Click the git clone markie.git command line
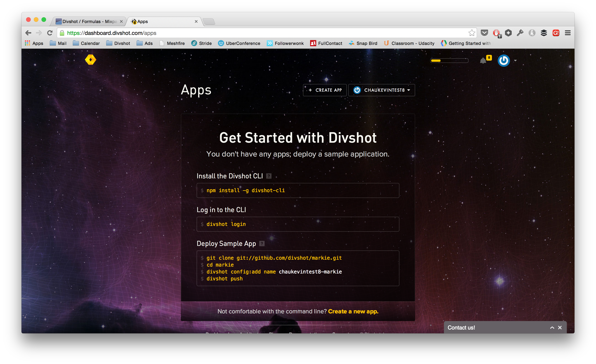Image resolution: width=596 pixels, height=364 pixels. point(274,258)
